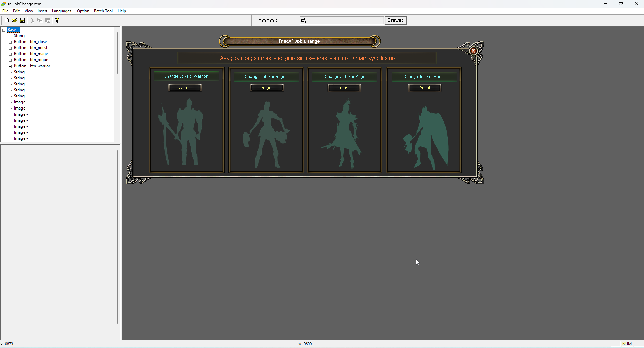This screenshot has height=348, width=644.
Task: Open the Insert menu
Action: click(42, 11)
